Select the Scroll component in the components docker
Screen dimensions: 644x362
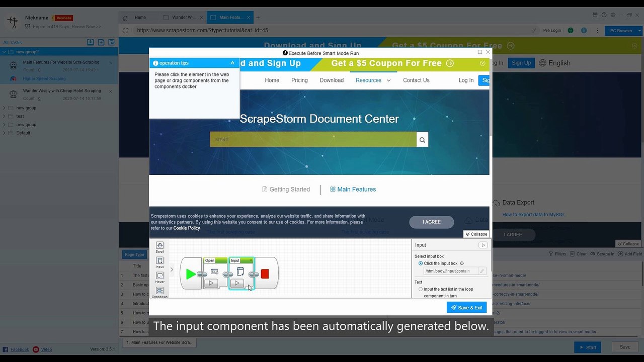(x=159, y=247)
